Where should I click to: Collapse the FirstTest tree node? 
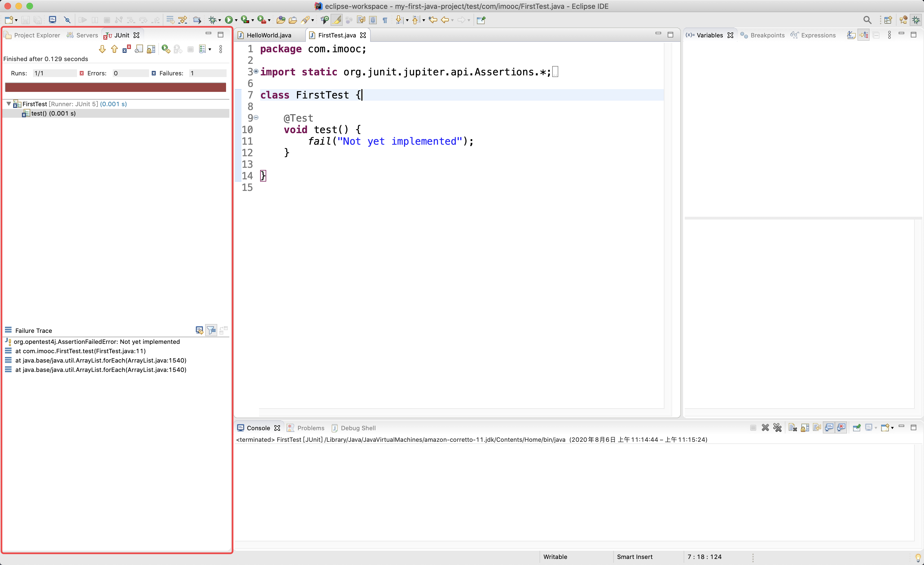pos(9,104)
